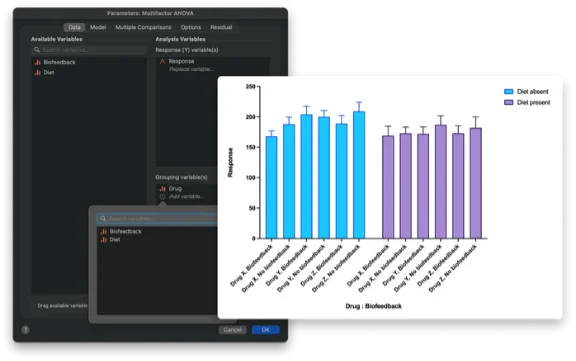Image resolution: width=576 pixels, height=361 pixels.
Task: Click the Diet absent blue legend swatch
Action: (x=508, y=91)
